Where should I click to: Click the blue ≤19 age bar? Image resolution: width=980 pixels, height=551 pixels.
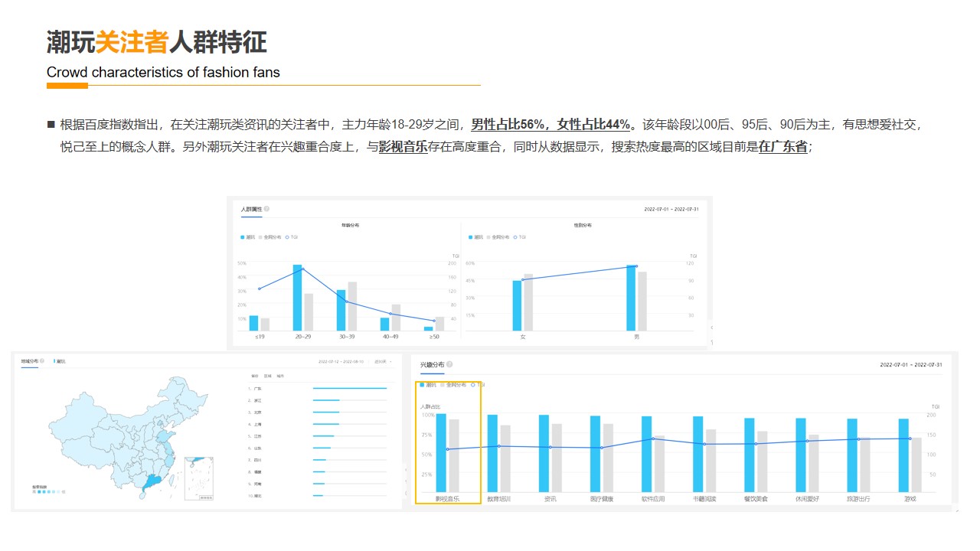[253, 323]
